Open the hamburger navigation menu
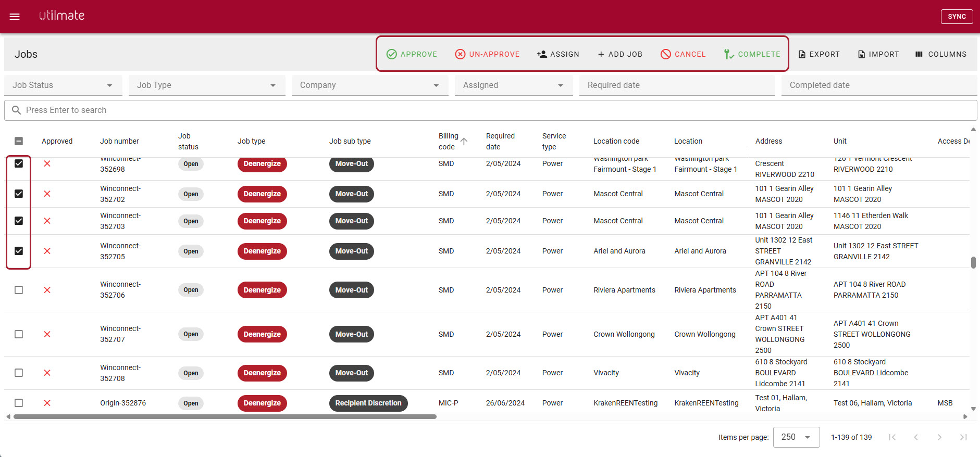The width and height of the screenshot is (980, 457). [x=15, y=17]
